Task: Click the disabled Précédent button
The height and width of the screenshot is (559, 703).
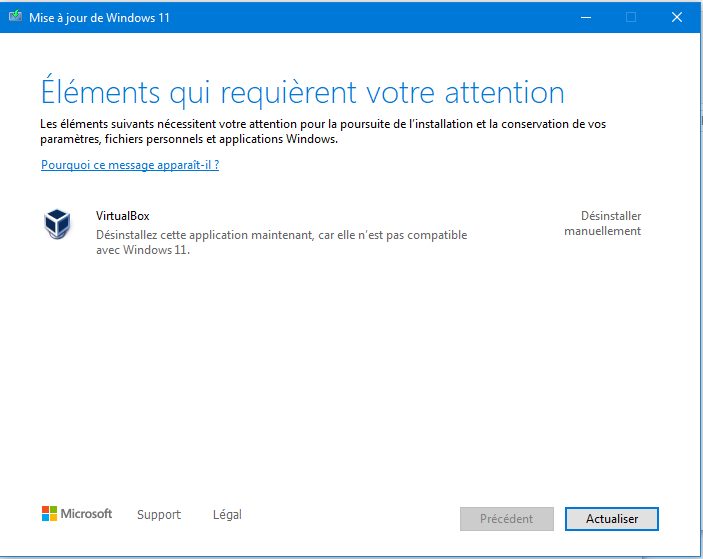Action: (506, 519)
